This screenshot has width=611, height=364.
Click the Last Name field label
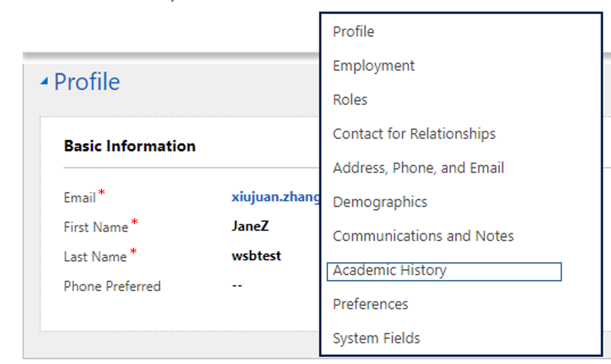pos(95,257)
